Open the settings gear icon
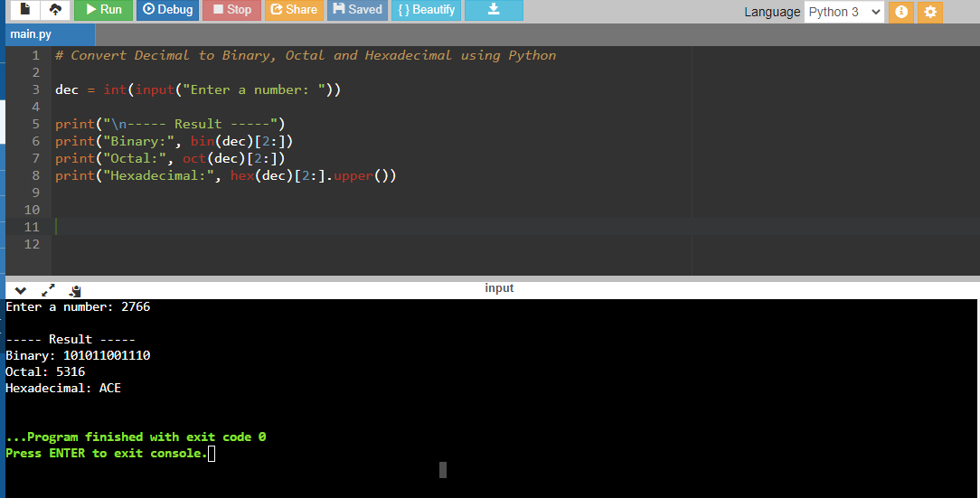Screen dimensions: 980x498 (x=930, y=12)
